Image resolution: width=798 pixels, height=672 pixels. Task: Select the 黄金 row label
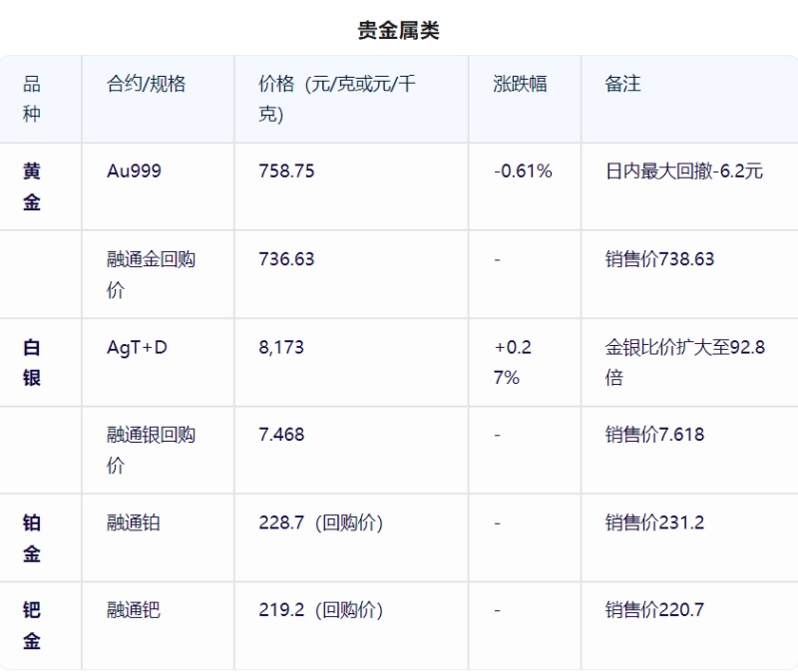point(32,186)
